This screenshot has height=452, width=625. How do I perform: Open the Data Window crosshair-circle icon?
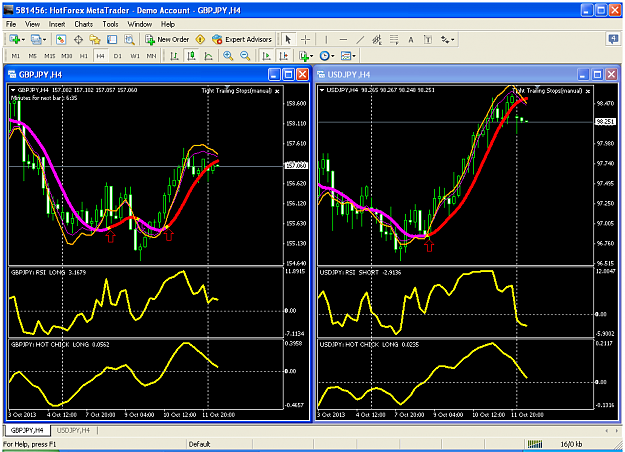click(x=78, y=39)
